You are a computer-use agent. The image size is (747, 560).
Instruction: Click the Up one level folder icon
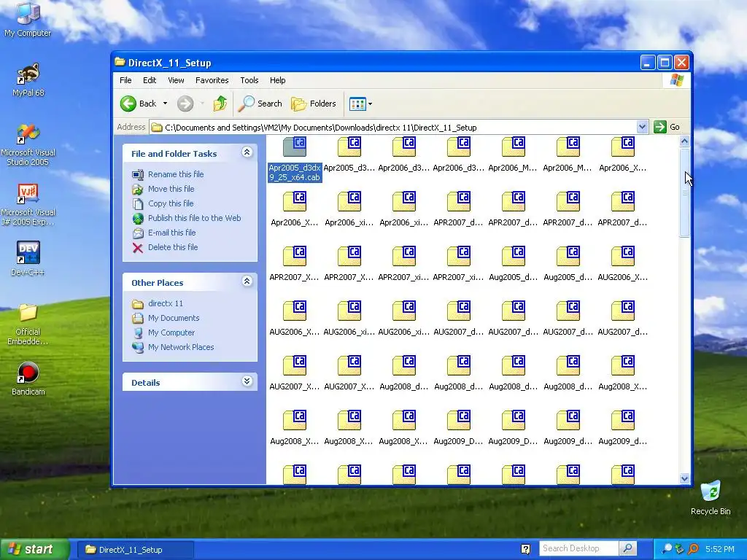click(x=220, y=104)
